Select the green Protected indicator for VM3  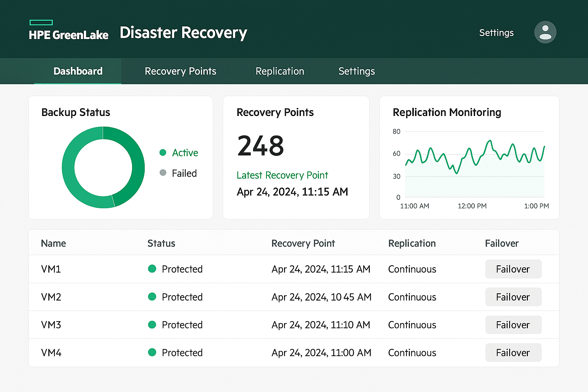click(152, 325)
